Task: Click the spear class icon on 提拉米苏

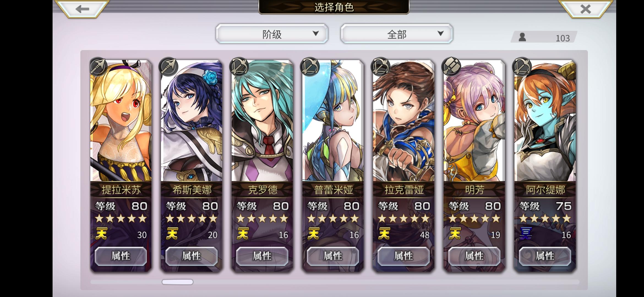Action: pos(98,67)
